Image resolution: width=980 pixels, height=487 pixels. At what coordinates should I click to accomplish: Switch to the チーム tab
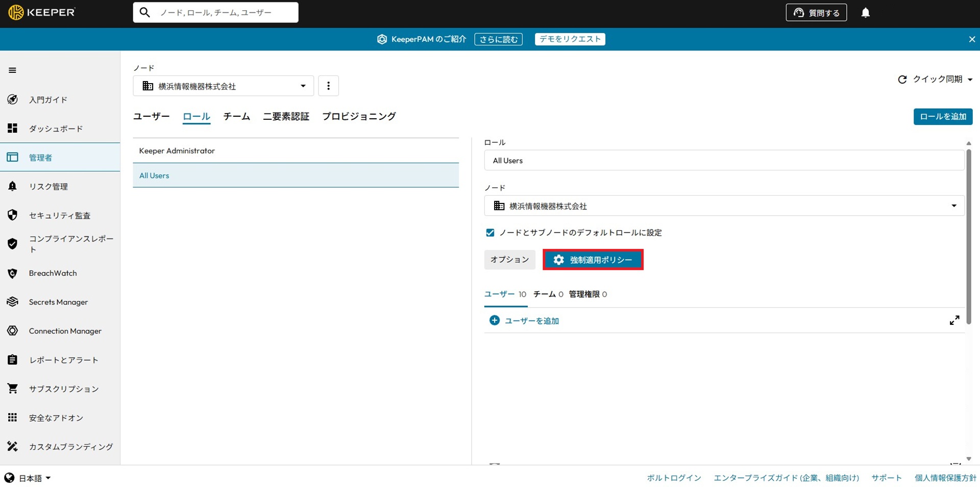(236, 116)
